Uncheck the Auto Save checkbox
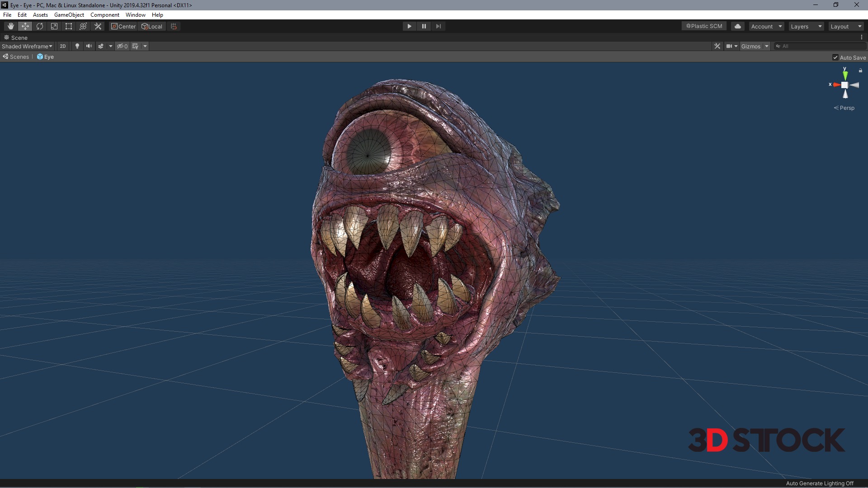The width and height of the screenshot is (868, 488). (835, 57)
